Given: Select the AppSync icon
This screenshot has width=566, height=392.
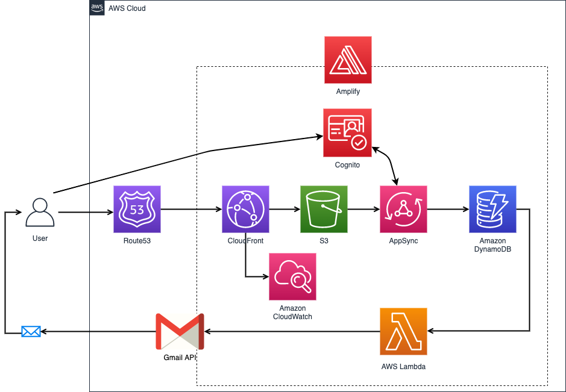Looking at the screenshot, I should tap(404, 209).
